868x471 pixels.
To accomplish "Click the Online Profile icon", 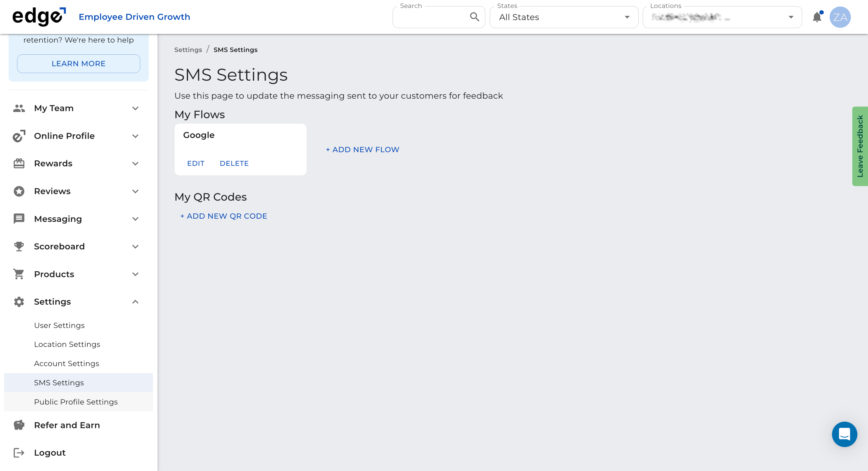I will click(19, 136).
